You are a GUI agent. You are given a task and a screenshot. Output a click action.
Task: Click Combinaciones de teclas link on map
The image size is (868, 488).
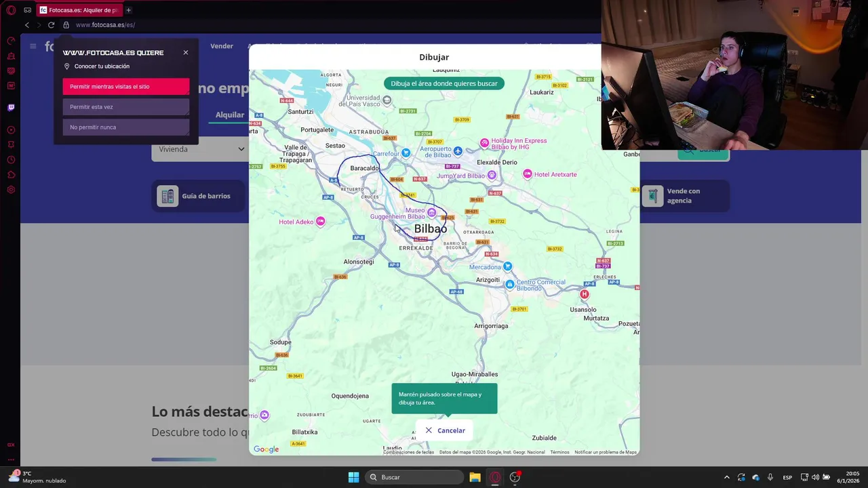408,452
